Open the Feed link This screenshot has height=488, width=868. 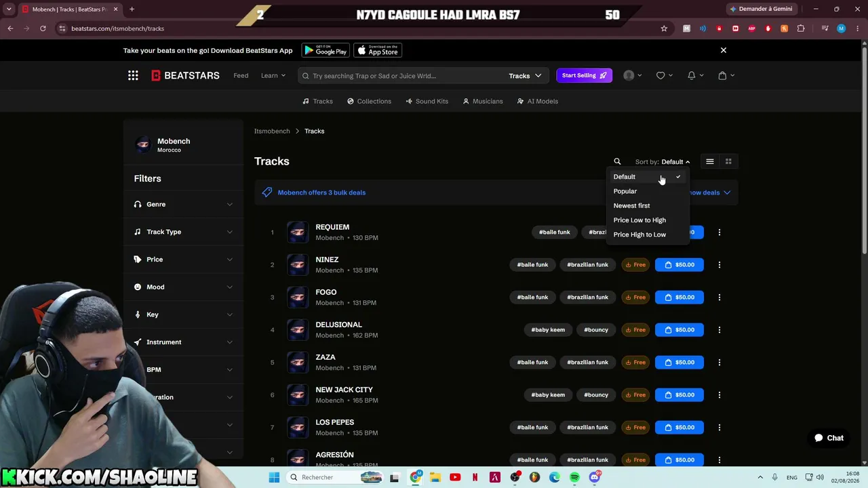click(241, 75)
